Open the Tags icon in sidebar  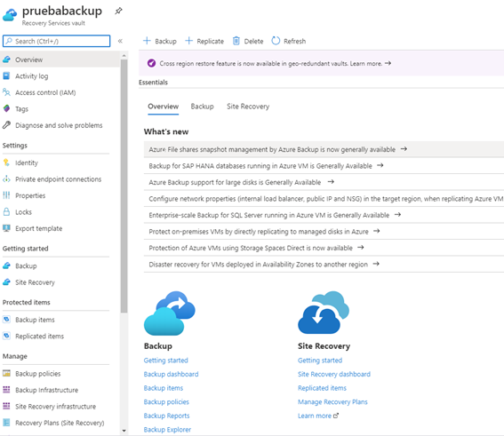[6, 108]
